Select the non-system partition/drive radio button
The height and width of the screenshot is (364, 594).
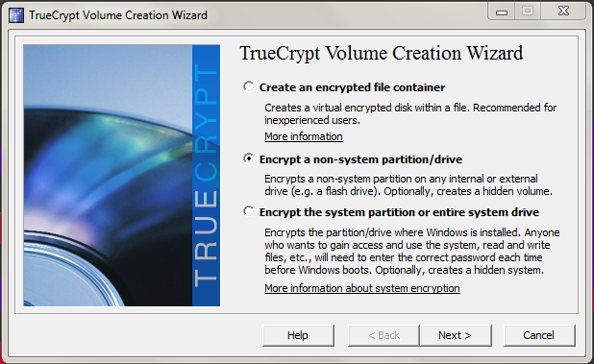249,158
